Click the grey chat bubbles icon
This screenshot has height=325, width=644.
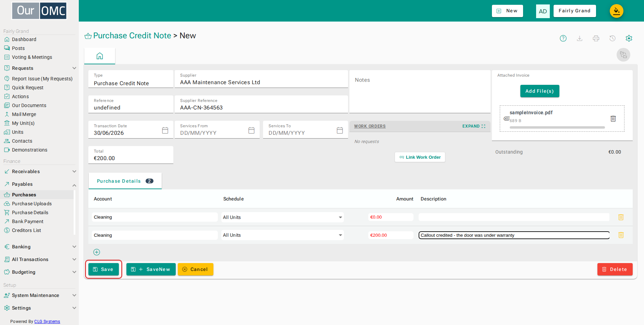[623, 55]
